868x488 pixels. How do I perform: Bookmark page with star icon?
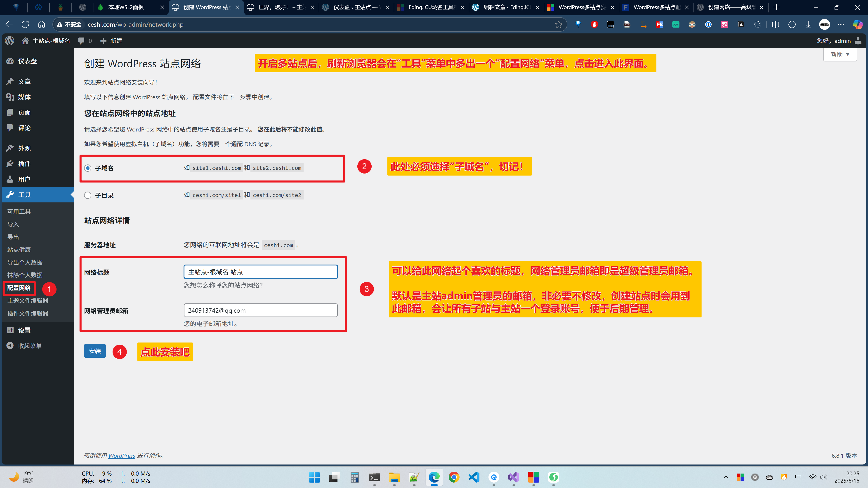coord(559,24)
